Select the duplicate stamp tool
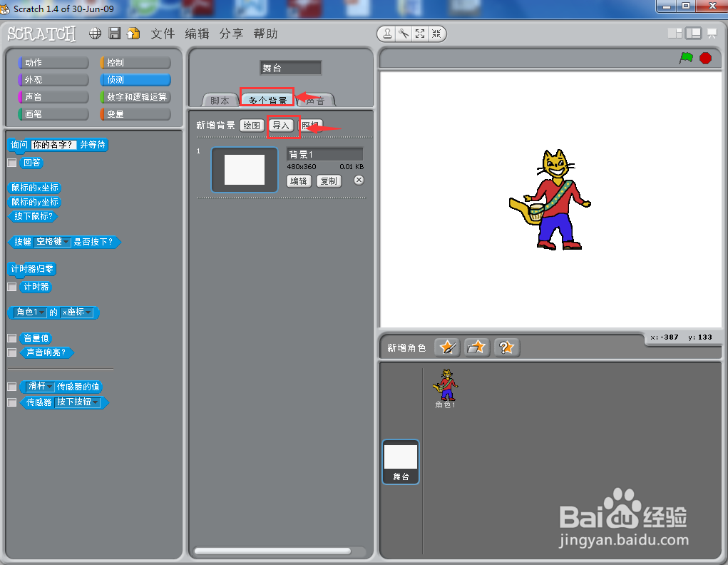Image resolution: width=728 pixels, height=565 pixels. (x=387, y=34)
